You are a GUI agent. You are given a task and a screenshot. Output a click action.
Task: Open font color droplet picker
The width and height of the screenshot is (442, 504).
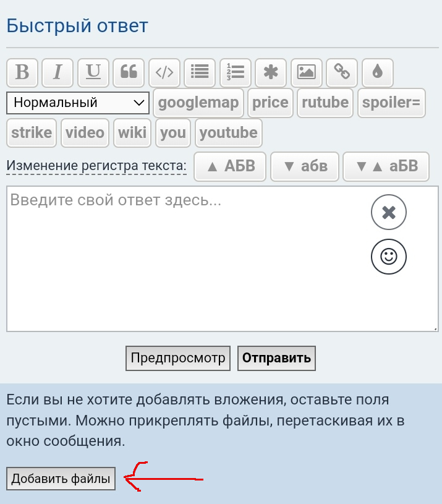pos(377,72)
